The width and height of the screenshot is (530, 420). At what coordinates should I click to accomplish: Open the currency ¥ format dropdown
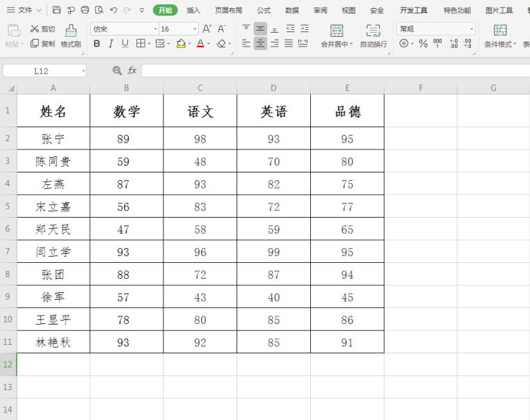click(x=412, y=44)
